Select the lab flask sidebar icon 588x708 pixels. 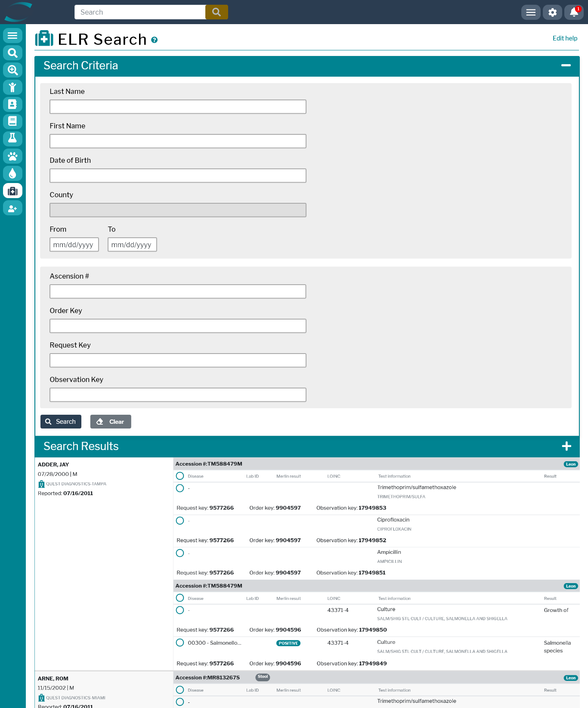(12, 139)
